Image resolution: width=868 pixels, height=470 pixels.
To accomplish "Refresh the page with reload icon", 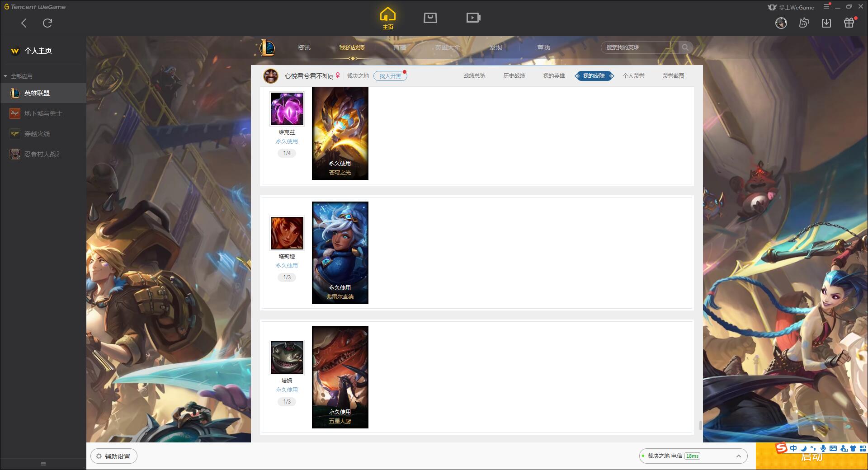I will (x=47, y=23).
